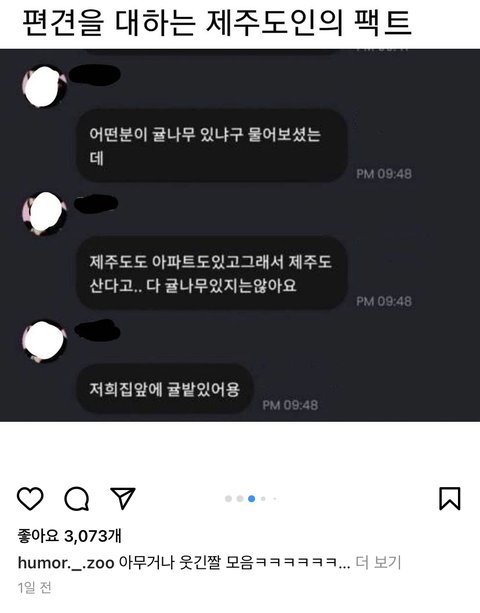Viewport: 480px width, 613px height.
Task: Select the active blue carousel dot
Action: tap(252, 498)
